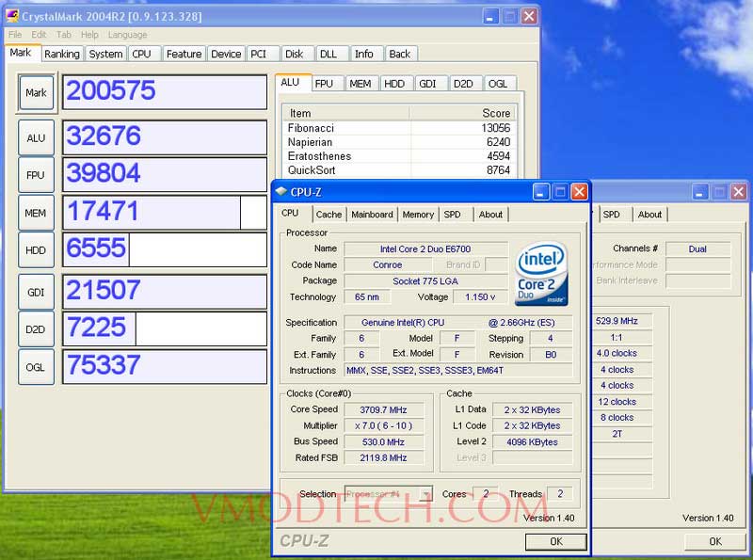Run the ALU benchmark button
The image size is (753, 560).
coord(36,137)
